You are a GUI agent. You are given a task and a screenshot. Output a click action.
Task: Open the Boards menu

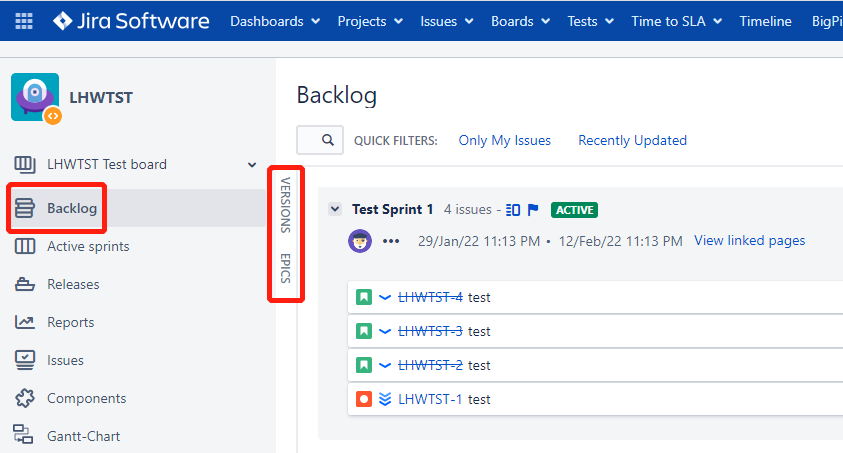(x=520, y=21)
